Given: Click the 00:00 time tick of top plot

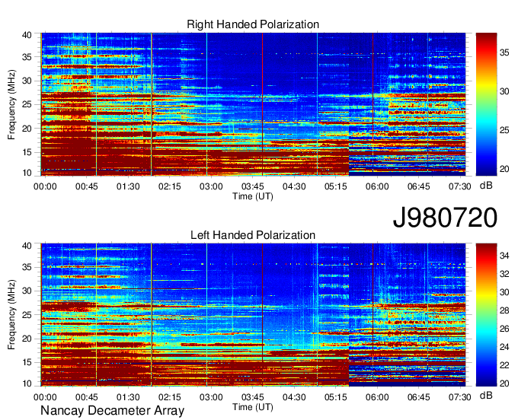Looking at the screenshot, I should click(45, 186).
